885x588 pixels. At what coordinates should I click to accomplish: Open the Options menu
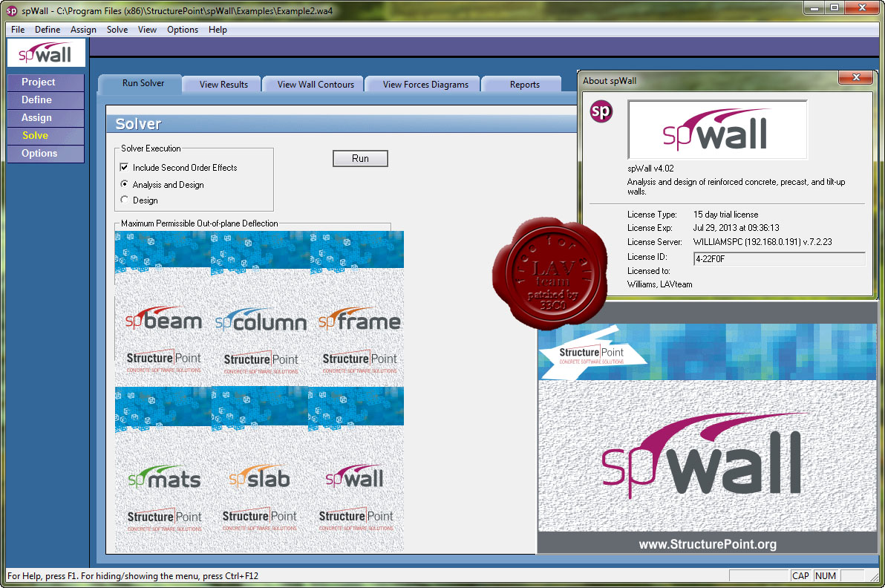coord(183,30)
